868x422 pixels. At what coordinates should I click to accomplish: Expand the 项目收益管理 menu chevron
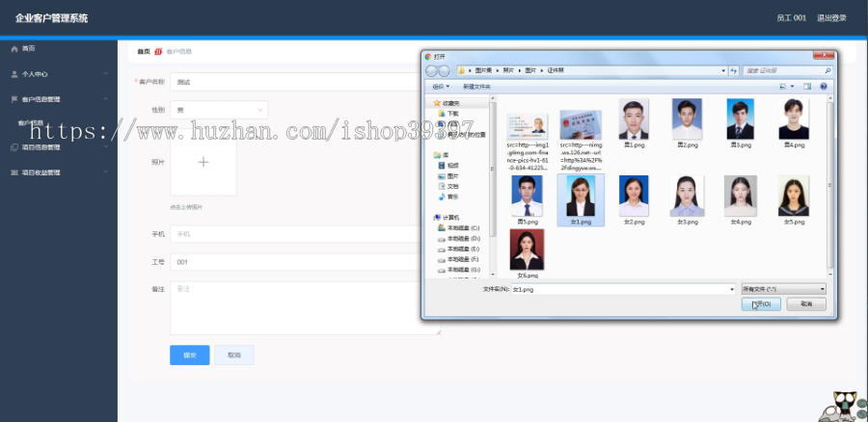[106, 172]
